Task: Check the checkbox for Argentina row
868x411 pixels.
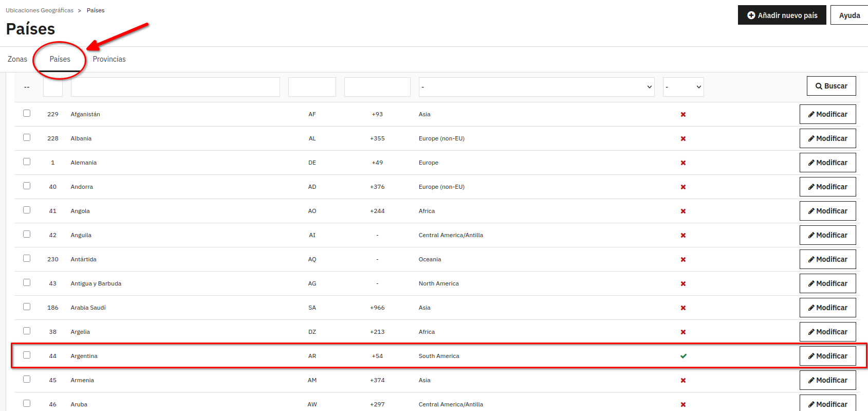Action: coord(27,355)
